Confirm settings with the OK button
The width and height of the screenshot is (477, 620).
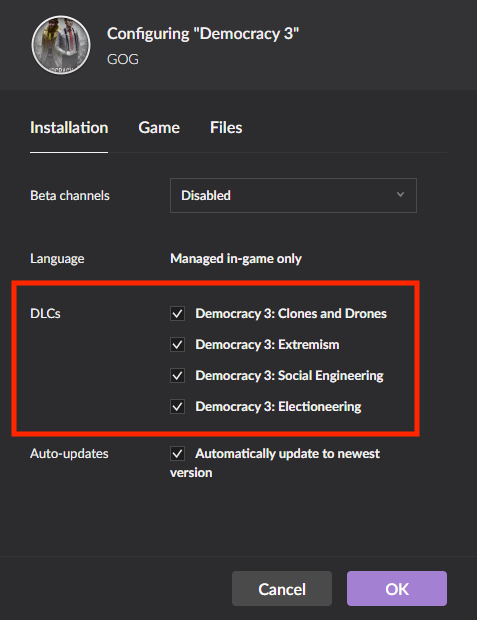coord(397,588)
